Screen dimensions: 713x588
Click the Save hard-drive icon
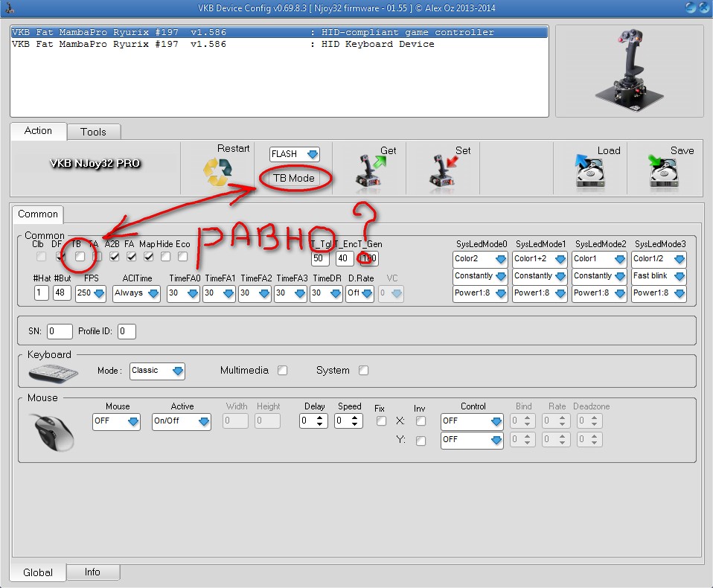tap(663, 171)
